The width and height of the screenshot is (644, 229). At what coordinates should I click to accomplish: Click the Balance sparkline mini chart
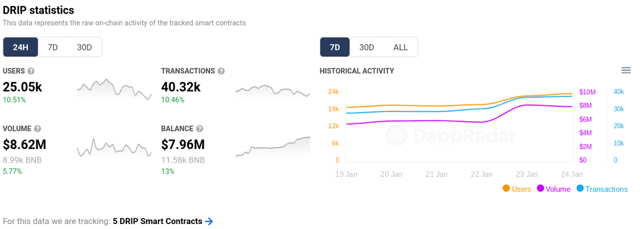[273, 146]
